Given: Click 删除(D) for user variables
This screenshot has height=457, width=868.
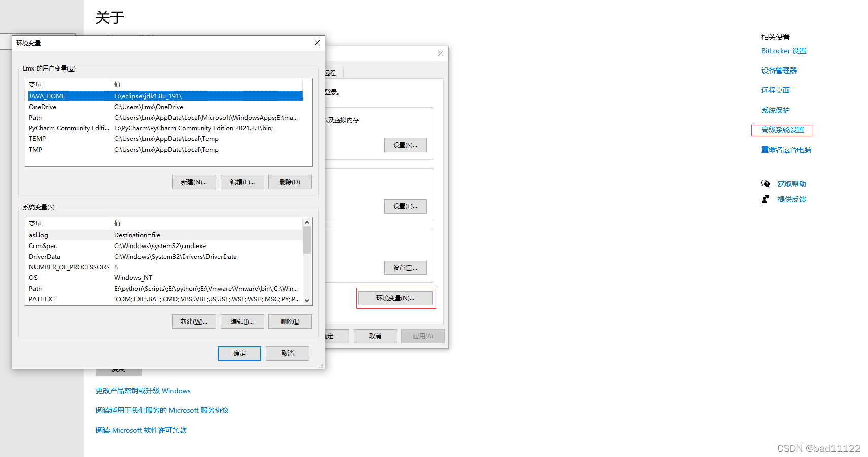Looking at the screenshot, I should (x=290, y=182).
